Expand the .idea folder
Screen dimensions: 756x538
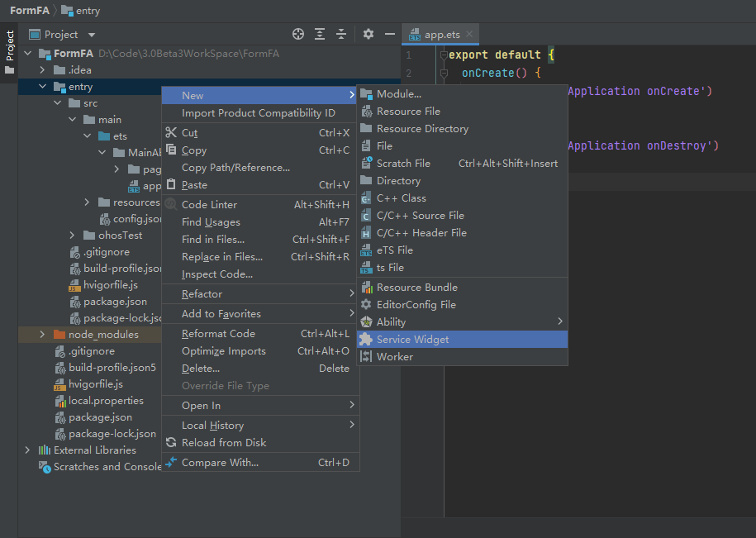coord(42,70)
